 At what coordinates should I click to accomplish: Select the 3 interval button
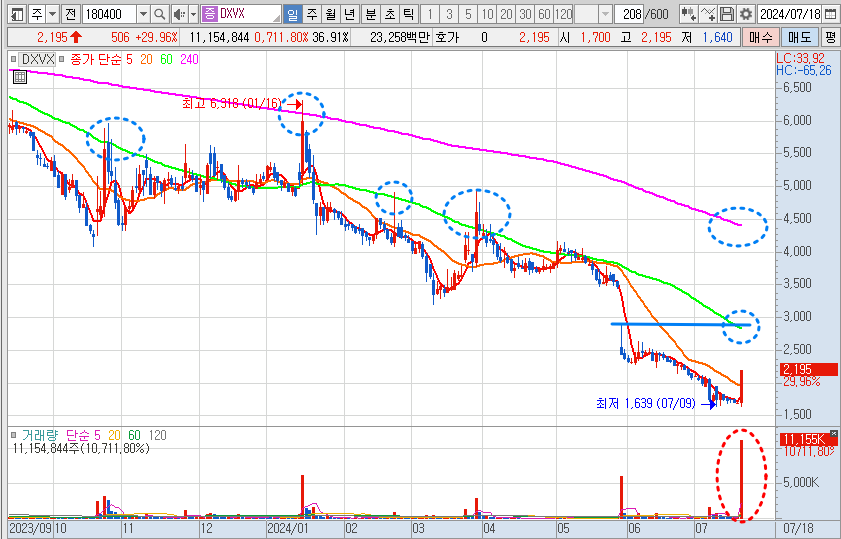point(449,14)
